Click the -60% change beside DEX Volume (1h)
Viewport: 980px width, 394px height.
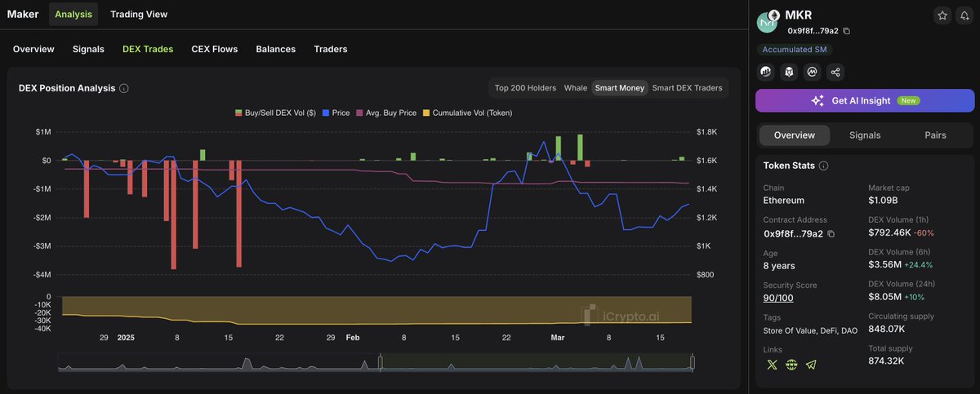[924, 232]
